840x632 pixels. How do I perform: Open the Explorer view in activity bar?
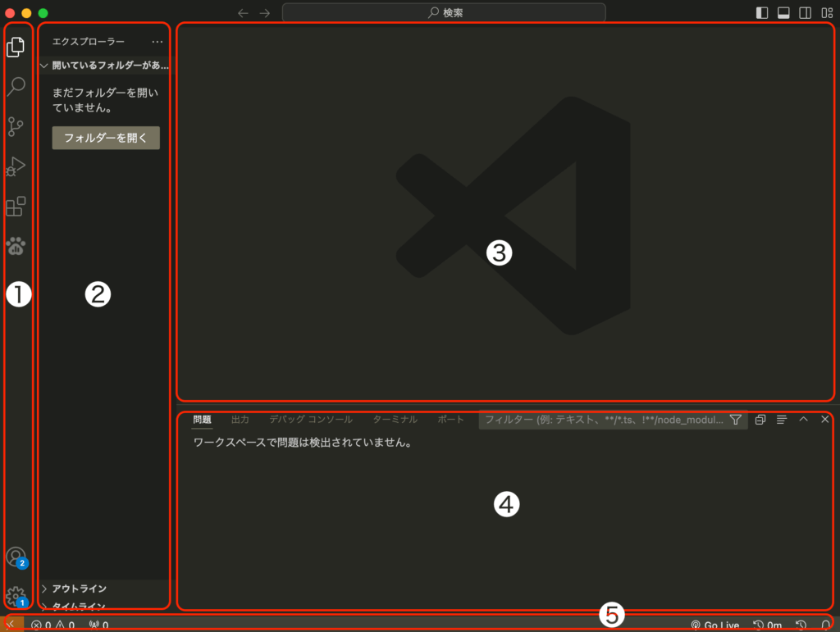coord(16,48)
